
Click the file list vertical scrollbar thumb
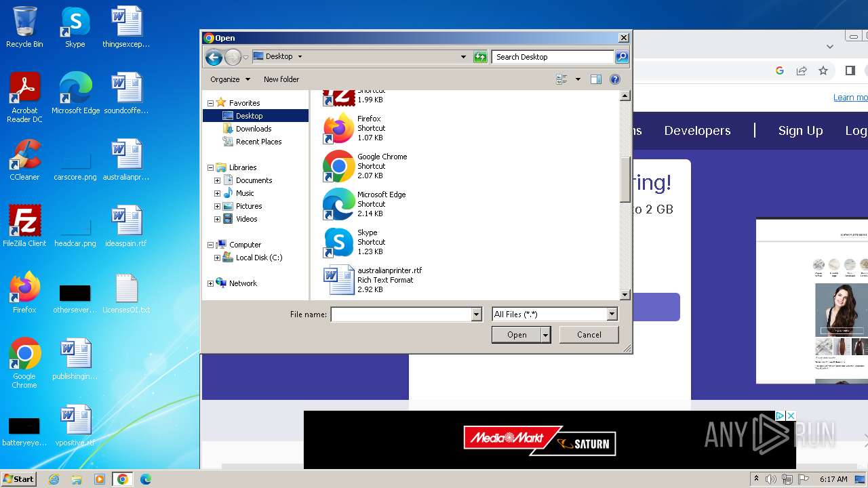[625, 180]
